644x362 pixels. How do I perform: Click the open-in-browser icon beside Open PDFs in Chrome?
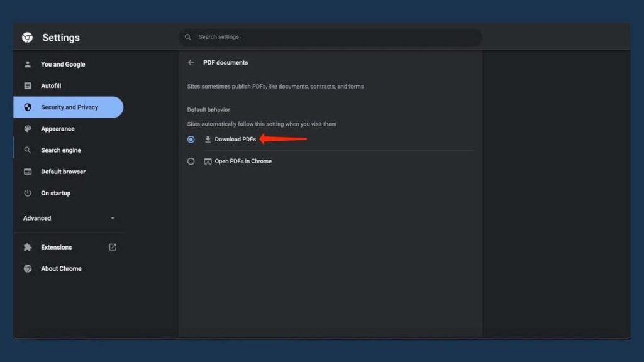(x=208, y=162)
